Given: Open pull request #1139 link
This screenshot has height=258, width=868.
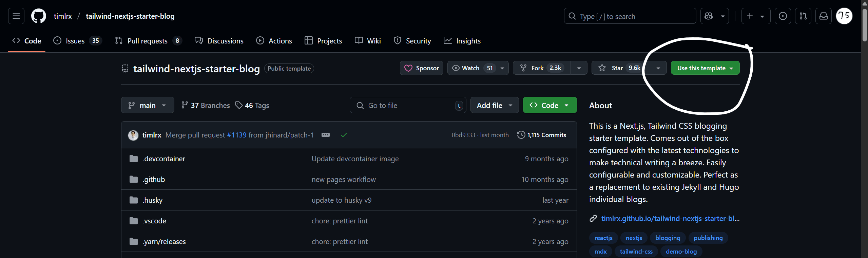Looking at the screenshot, I should [x=236, y=135].
